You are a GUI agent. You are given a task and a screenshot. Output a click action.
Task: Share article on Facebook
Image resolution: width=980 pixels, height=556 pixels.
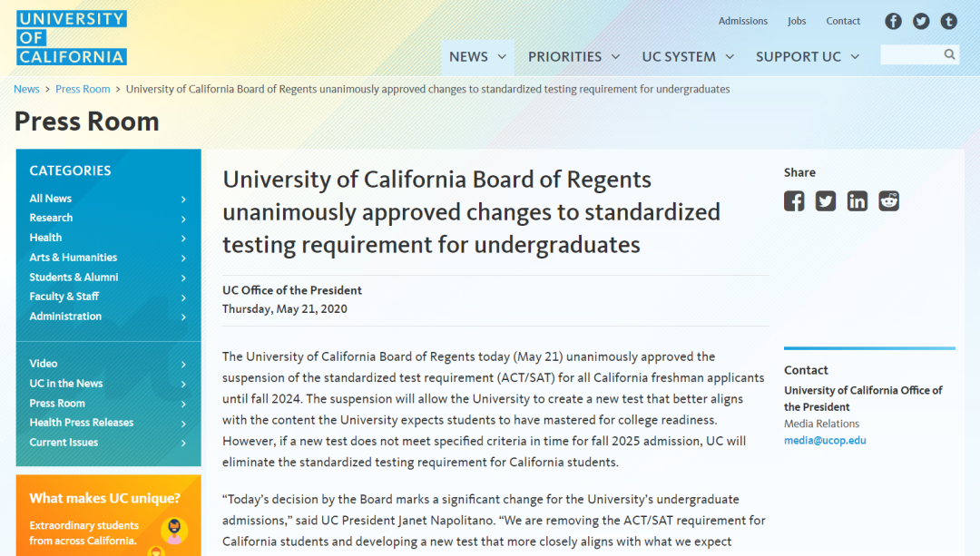[794, 201]
